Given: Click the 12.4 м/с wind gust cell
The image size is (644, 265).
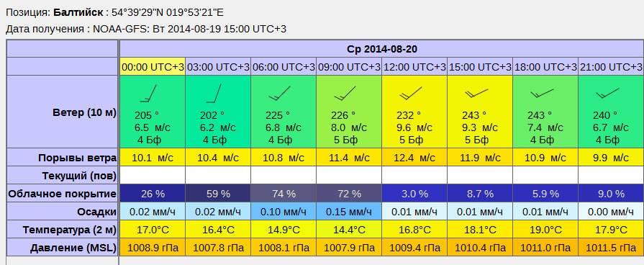Looking at the screenshot, I should pyautogui.click(x=414, y=158).
